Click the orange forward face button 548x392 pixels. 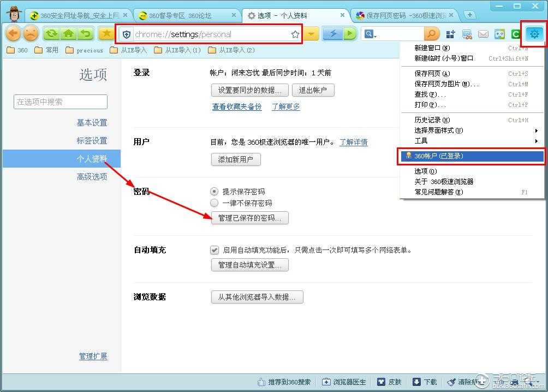(31, 34)
